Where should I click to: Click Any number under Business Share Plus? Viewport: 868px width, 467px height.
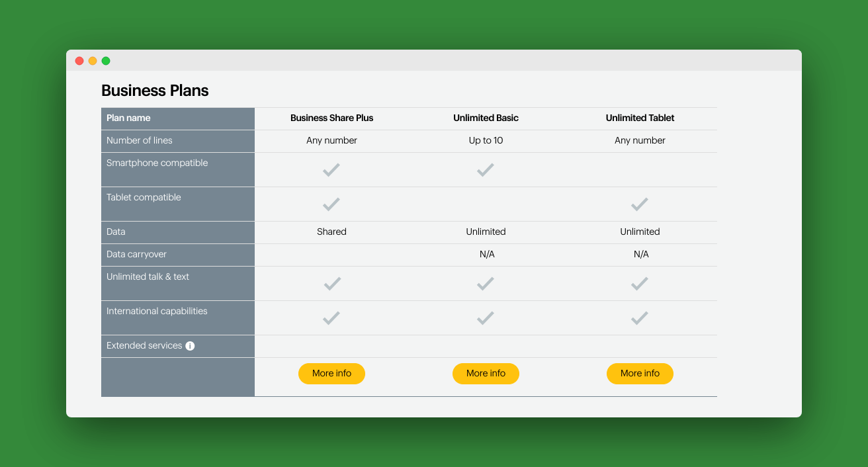pos(331,141)
